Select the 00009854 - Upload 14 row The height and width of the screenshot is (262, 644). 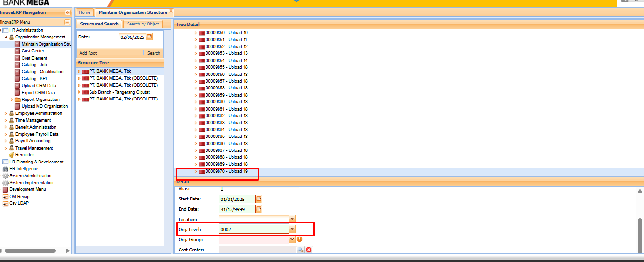pos(409,61)
